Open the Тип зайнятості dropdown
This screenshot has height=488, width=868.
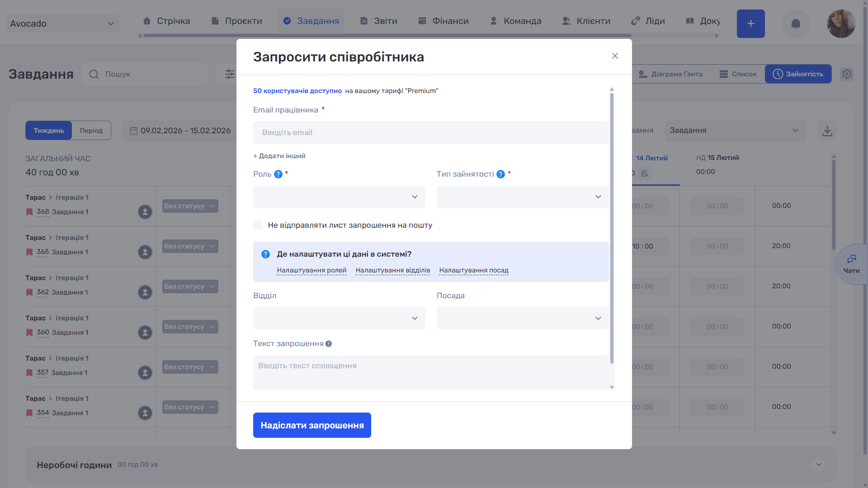[523, 197]
